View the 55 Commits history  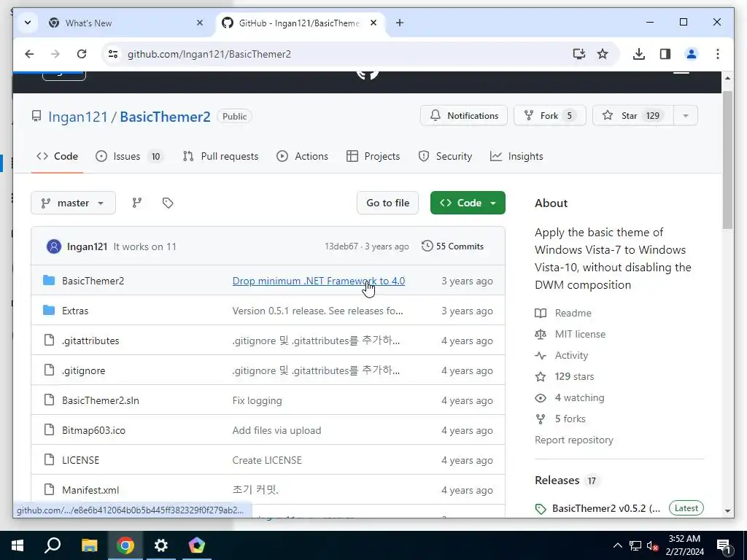point(452,246)
